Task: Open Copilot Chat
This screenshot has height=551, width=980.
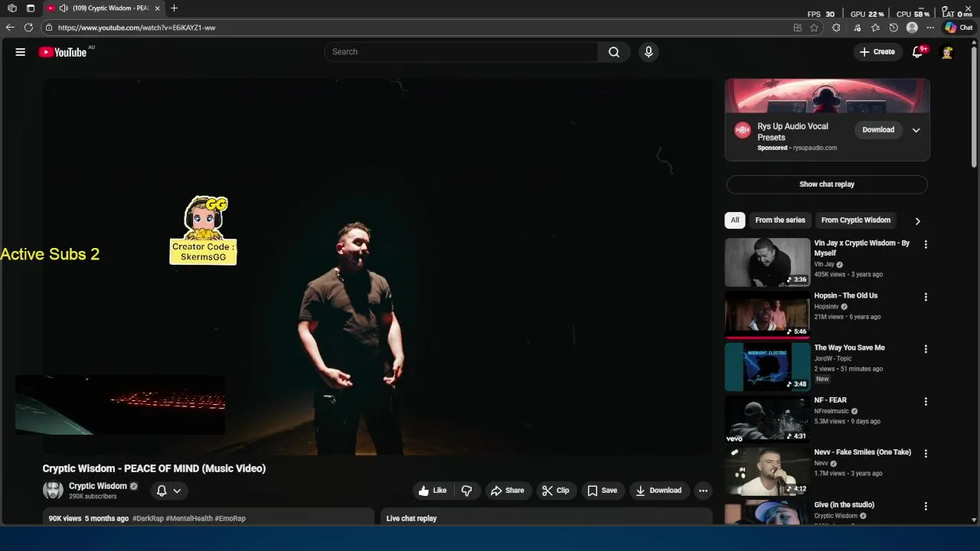Action: coord(959,28)
